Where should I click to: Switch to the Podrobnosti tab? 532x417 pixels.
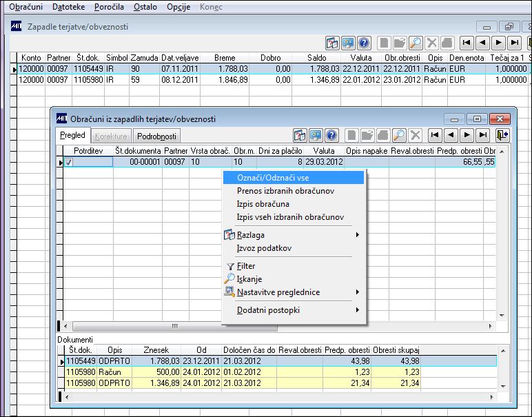(x=156, y=136)
